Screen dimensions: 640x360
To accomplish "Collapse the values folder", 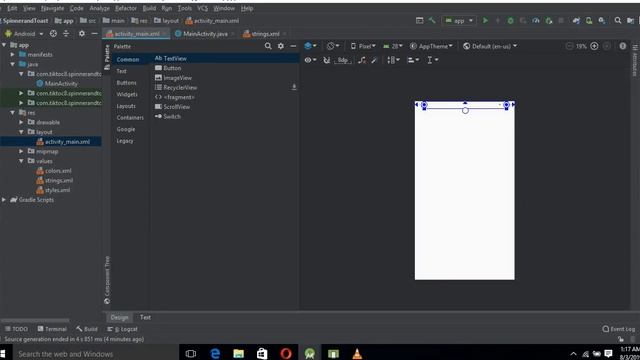I will [x=21, y=161].
